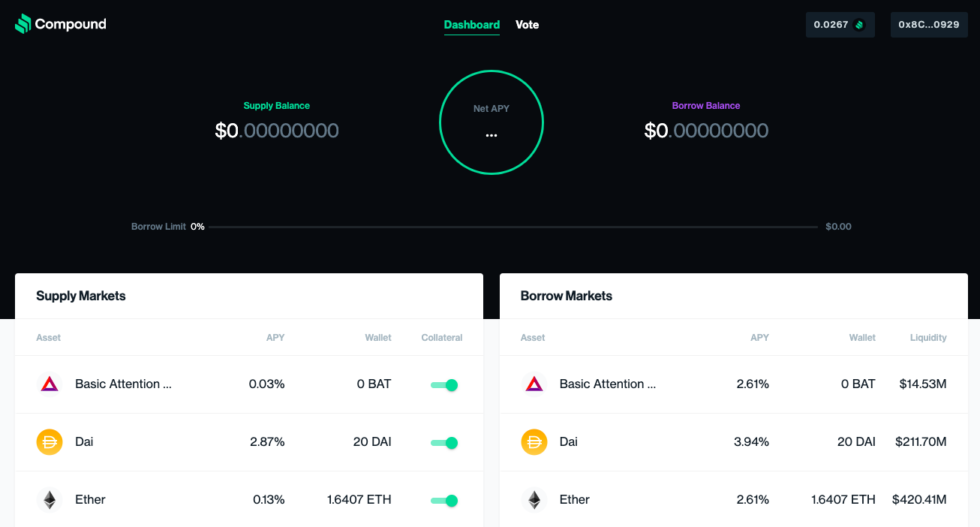Viewport: 980px width, 527px height.
Task: Click the Supply Balance amount
Action: coord(277,131)
